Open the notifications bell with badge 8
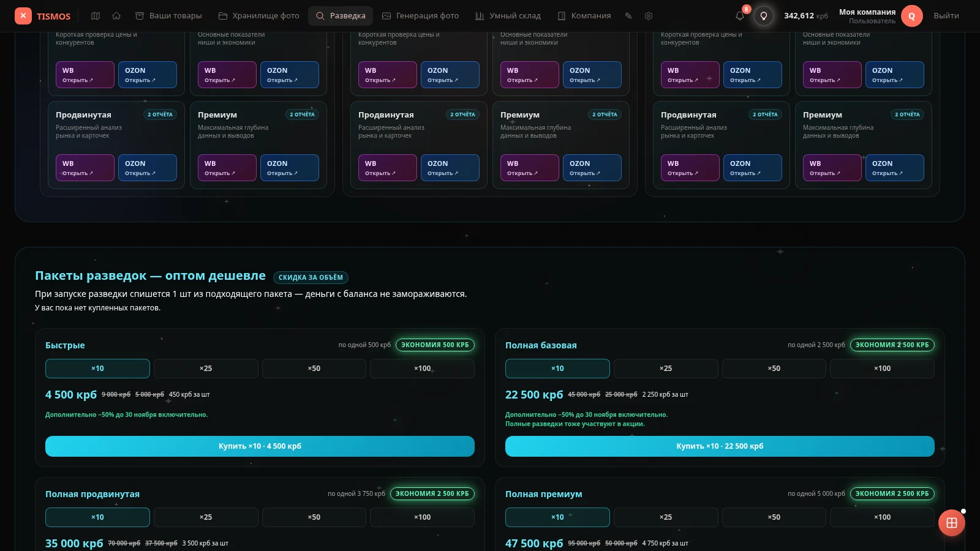Image resolution: width=980 pixels, height=551 pixels. pyautogui.click(x=741, y=15)
